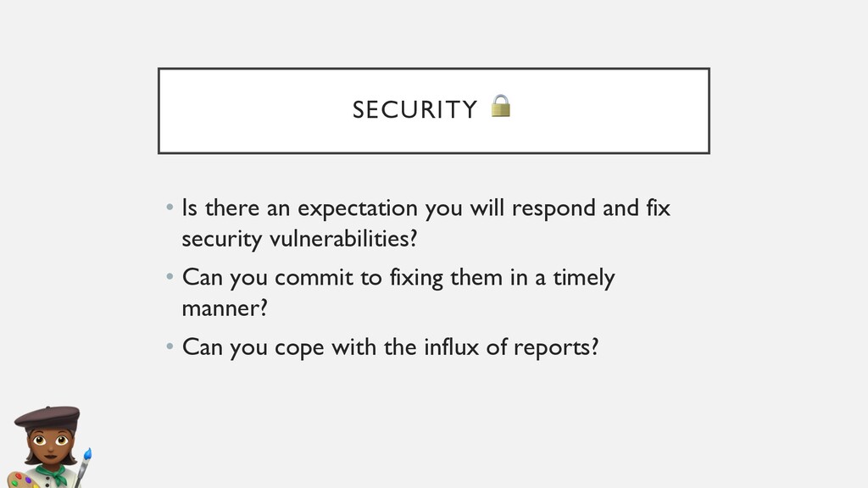Click the third bullet point dot
868x488 pixels.
pyautogui.click(x=170, y=347)
